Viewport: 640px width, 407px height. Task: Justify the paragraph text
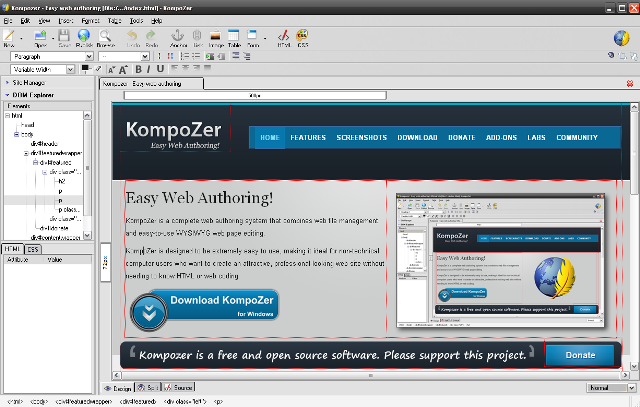208,68
